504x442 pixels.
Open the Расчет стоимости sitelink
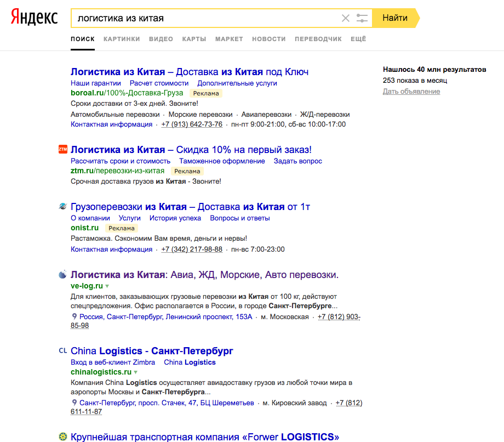[x=159, y=83]
